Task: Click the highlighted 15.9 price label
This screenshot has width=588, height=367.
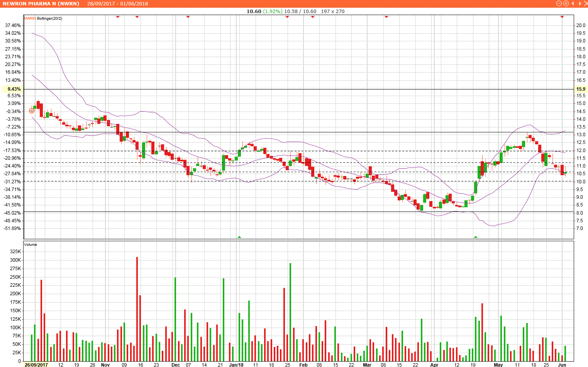Action: click(581, 89)
